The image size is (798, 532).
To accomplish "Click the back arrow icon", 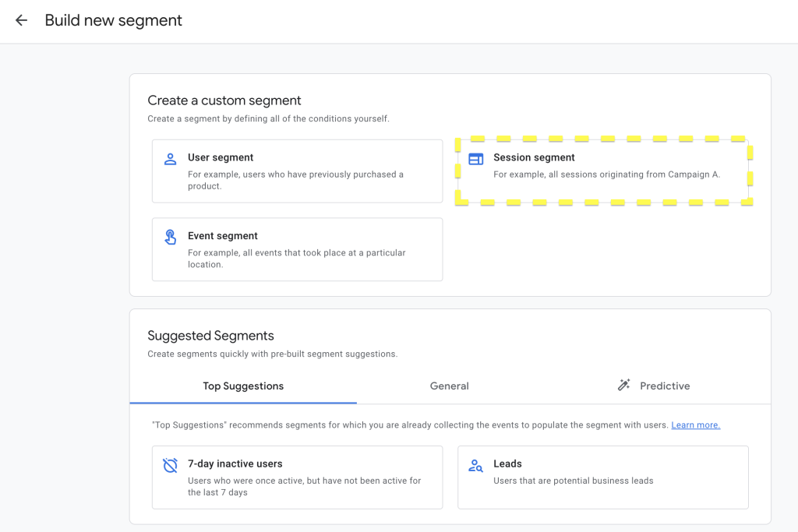I will 21,21.
